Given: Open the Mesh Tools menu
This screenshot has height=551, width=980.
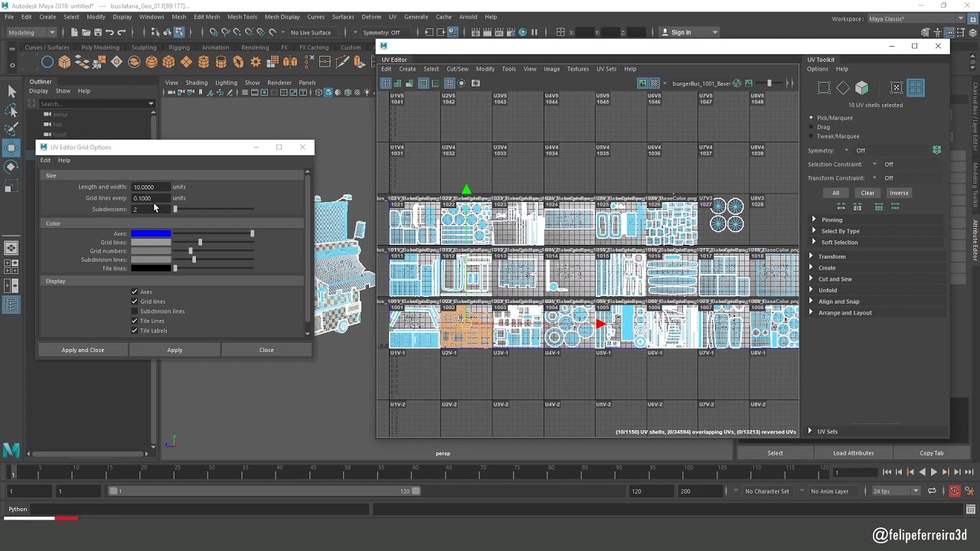Looking at the screenshot, I should 242,17.
